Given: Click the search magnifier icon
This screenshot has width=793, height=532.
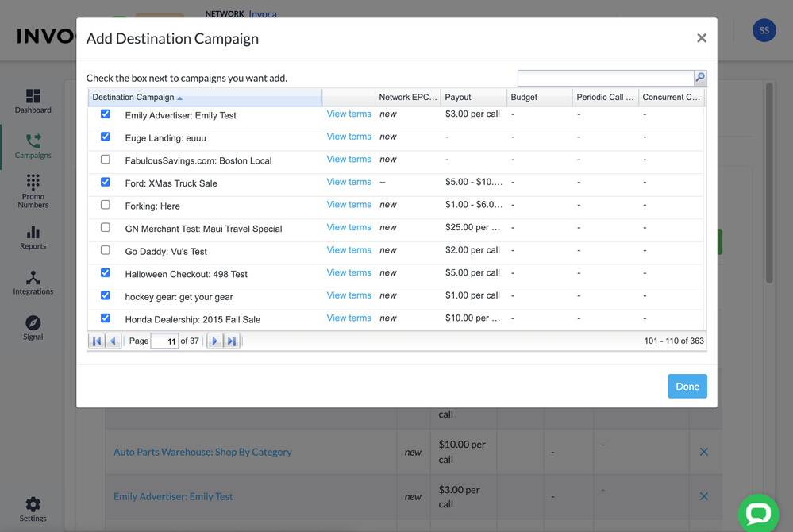Looking at the screenshot, I should [x=699, y=78].
